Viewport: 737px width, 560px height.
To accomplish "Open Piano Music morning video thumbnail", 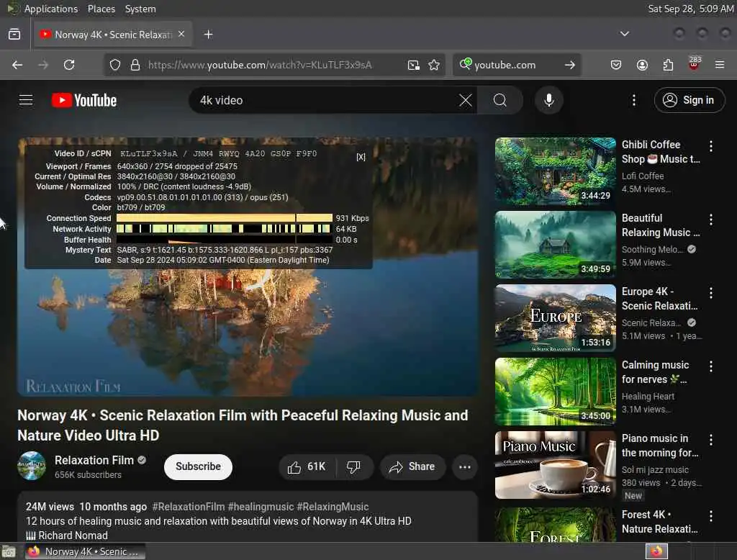I will click(555, 464).
